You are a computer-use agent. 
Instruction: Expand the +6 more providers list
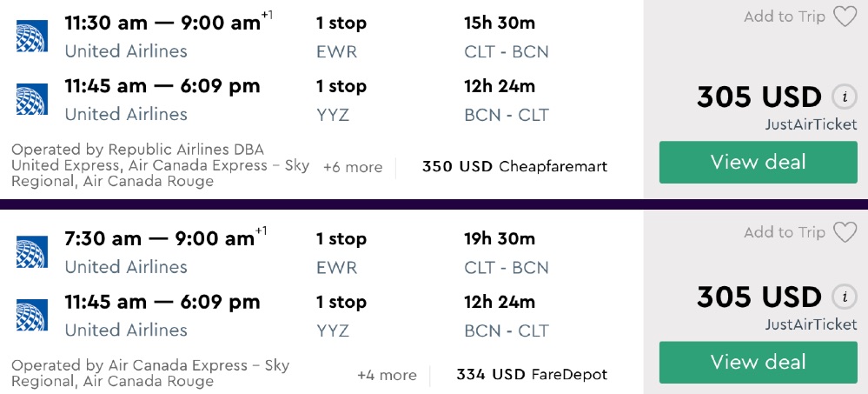tap(352, 167)
